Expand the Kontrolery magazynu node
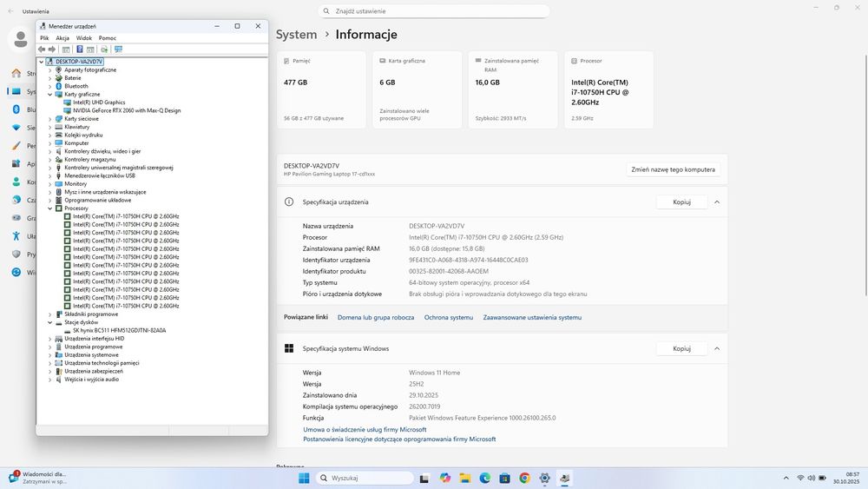Image resolution: width=868 pixels, height=489 pixels. coord(49,160)
